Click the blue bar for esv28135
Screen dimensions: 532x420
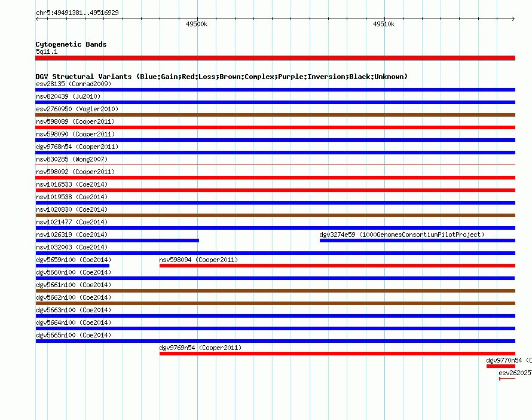(x=275, y=90)
